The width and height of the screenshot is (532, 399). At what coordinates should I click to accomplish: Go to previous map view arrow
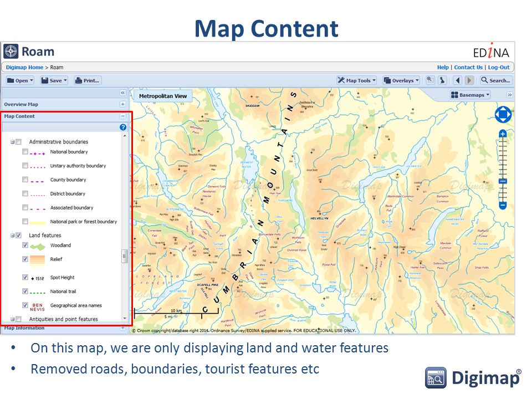(x=458, y=80)
